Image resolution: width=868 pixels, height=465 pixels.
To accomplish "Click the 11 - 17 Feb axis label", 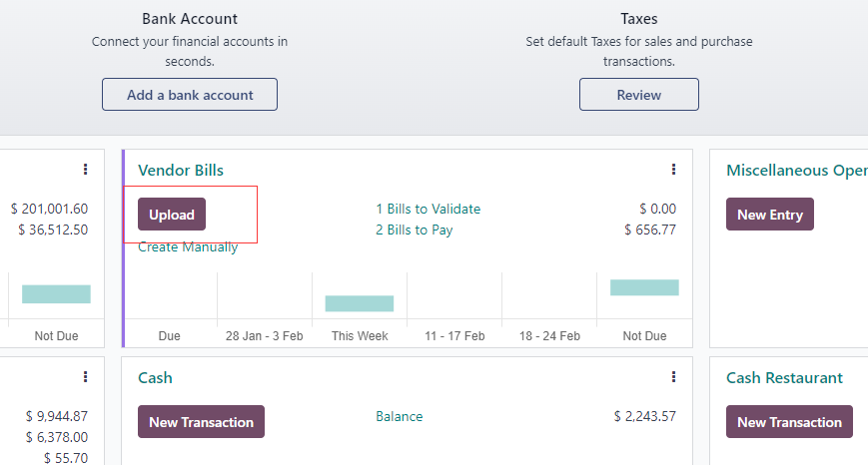I will (x=454, y=335).
